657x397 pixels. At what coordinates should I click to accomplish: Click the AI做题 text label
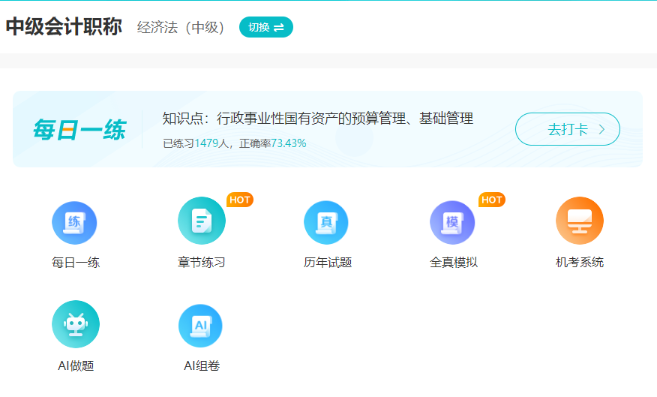(76, 366)
